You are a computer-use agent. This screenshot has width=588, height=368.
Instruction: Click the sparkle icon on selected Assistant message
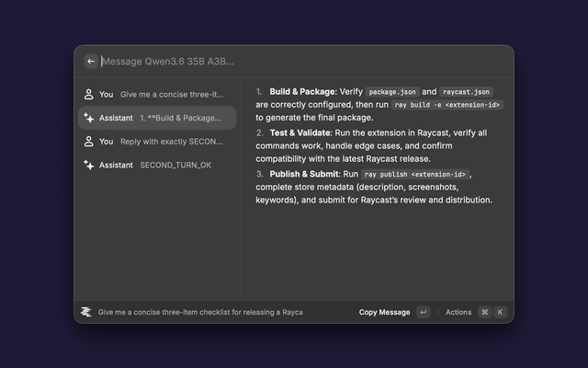pos(88,118)
